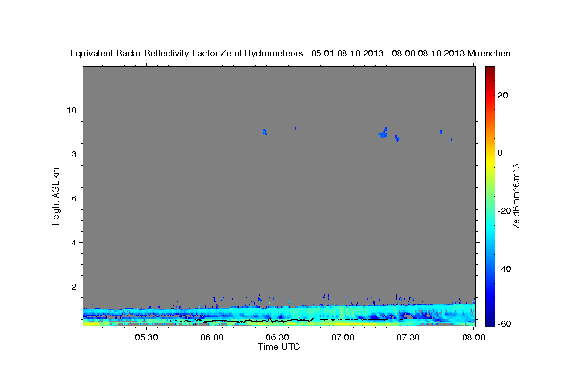
Task: Click the "Ze dBmm^6/m^3" colorbar label
Action: (515, 196)
